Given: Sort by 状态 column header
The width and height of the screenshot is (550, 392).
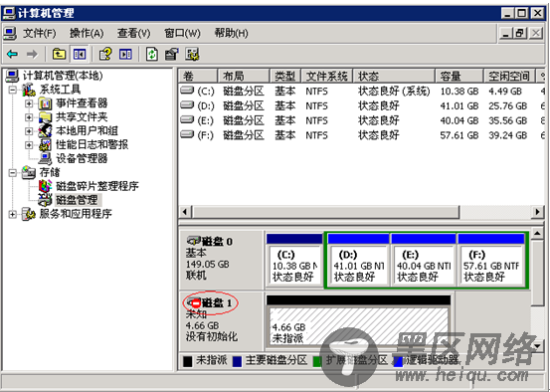Looking at the screenshot, I should pos(394,76).
